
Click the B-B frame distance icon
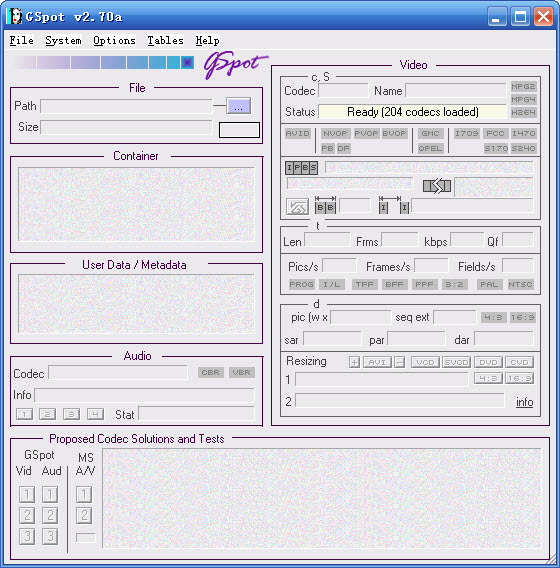[325, 205]
